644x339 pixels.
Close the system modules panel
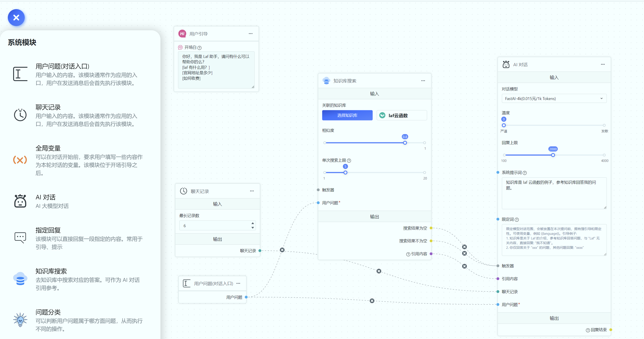pyautogui.click(x=16, y=18)
